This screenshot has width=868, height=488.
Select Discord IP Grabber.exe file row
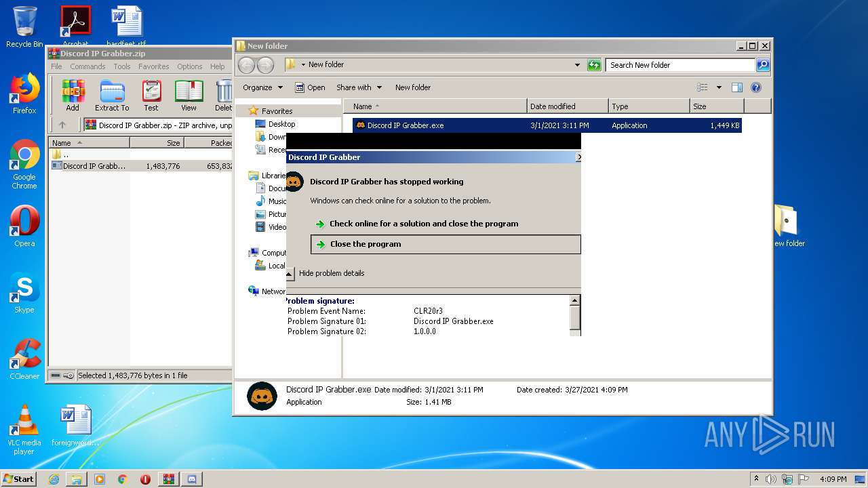[x=547, y=125]
